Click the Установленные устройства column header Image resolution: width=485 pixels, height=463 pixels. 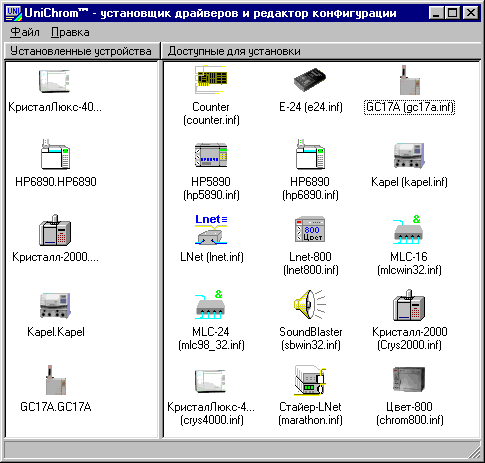click(82, 51)
